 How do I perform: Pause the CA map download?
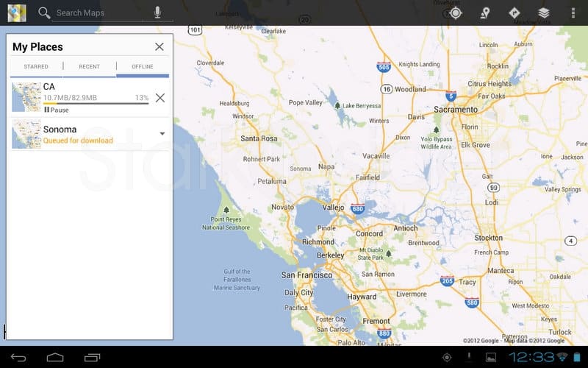(x=56, y=110)
